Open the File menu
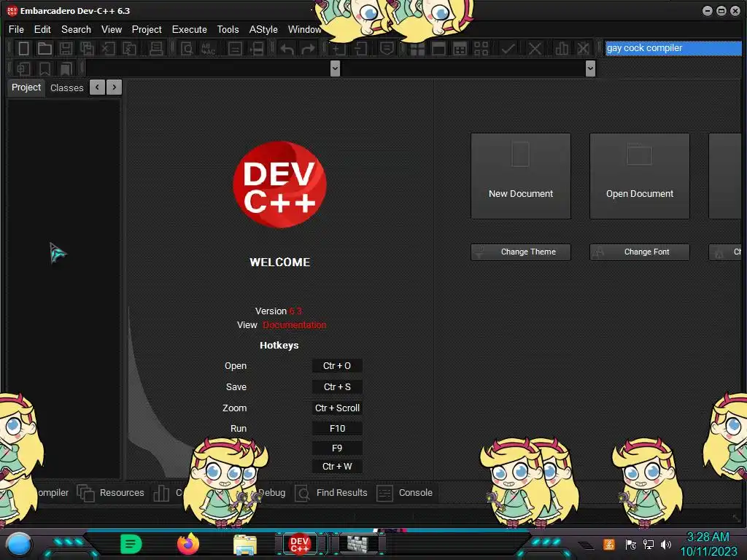This screenshot has width=747, height=560. pos(16,29)
